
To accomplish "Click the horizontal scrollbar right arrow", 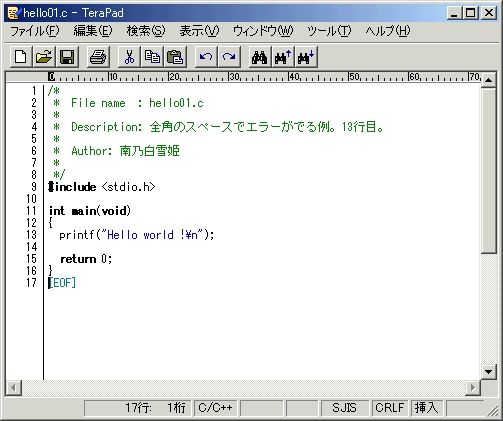I will [x=473, y=388].
